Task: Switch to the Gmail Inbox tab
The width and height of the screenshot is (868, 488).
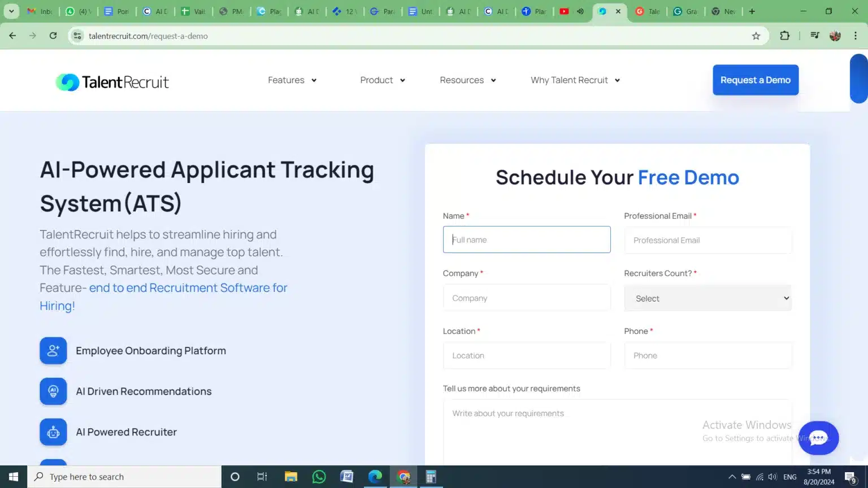Action: 40,11
